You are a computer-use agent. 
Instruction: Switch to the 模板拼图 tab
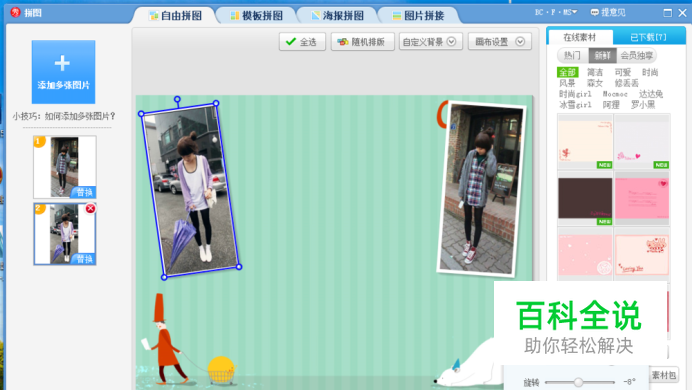click(256, 16)
